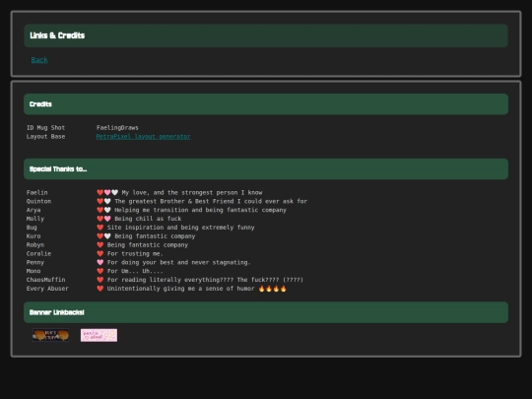Click the white heart in Kuro's row
The width and height of the screenshot is (532, 399).
tap(107, 236)
